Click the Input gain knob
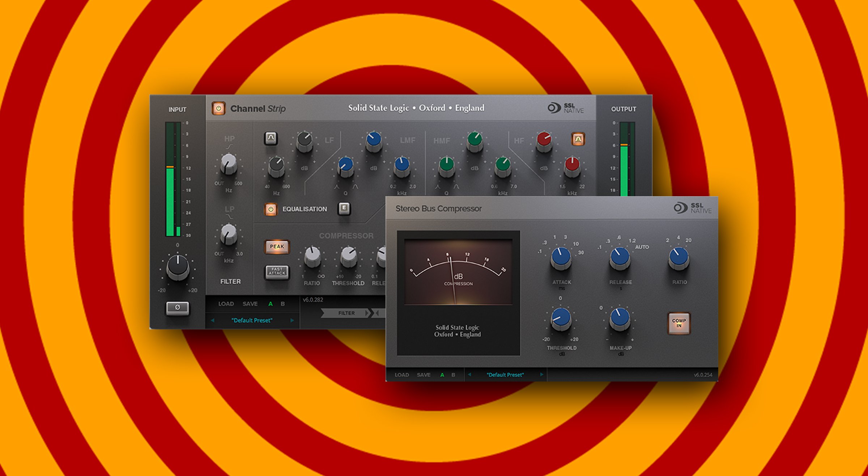 click(178, 267)
